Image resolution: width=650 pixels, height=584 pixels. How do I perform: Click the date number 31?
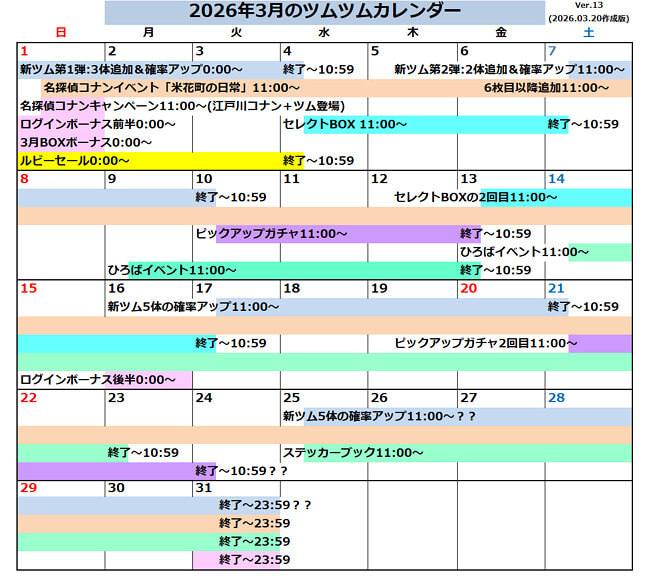[205, 487]
